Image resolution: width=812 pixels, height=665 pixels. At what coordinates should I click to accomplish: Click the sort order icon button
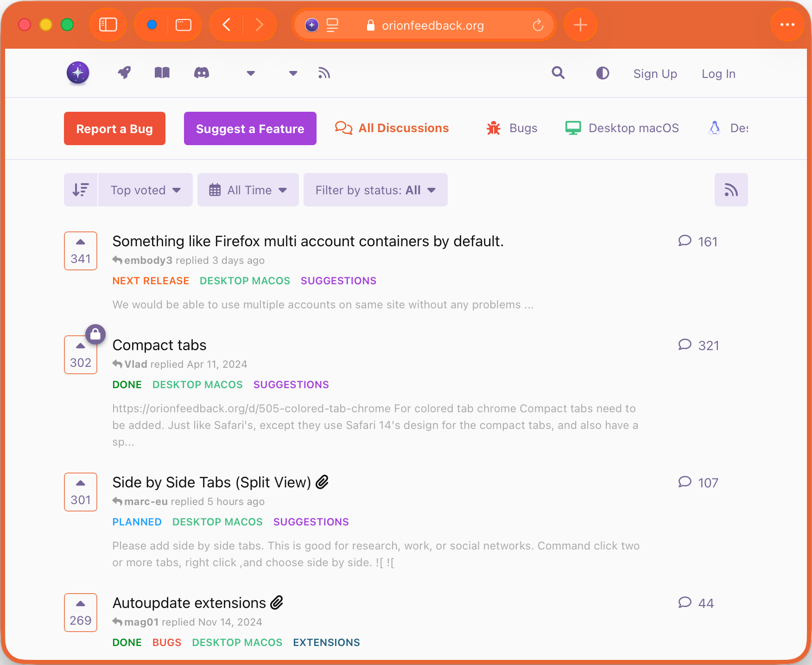(x=81, y=190)
